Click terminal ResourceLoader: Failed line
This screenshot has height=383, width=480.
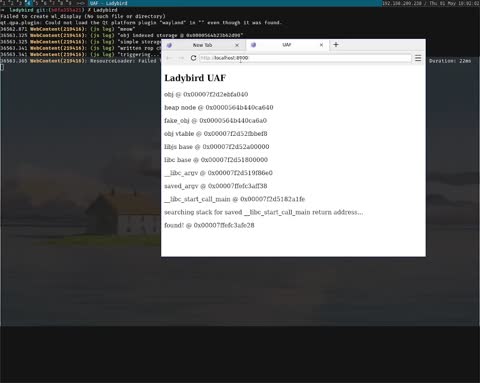point(80,61)
